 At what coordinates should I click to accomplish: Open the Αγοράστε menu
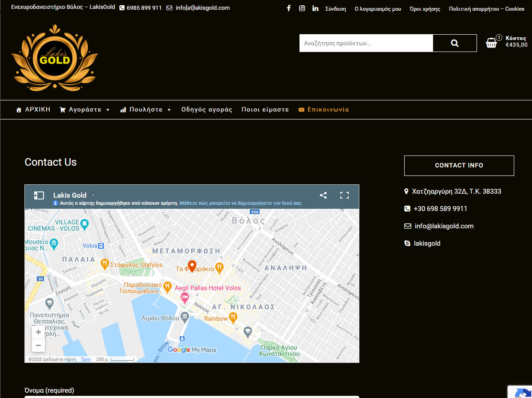[85, 109]
